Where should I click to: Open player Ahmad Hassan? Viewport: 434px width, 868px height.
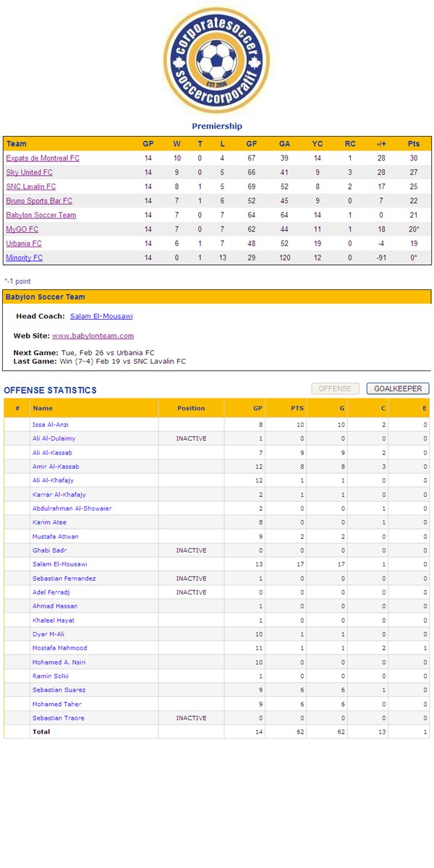click(x=55, y=606)
